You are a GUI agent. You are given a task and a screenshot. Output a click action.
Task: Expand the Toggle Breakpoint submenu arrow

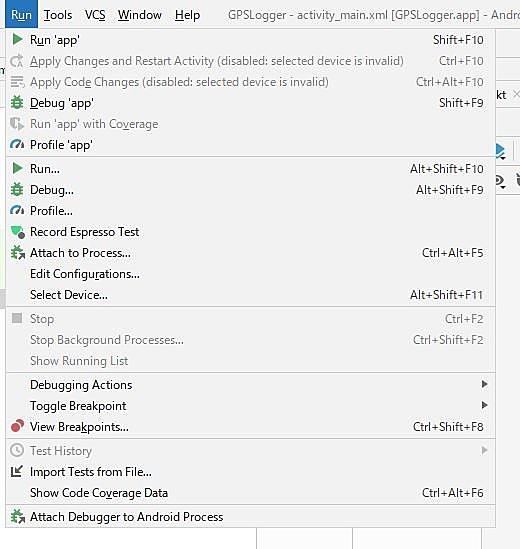coord(485,405)
